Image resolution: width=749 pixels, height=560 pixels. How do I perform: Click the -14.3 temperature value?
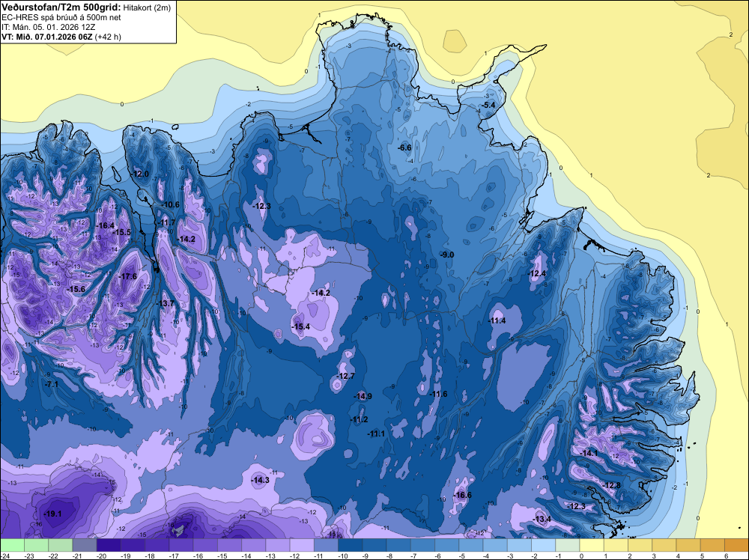click(261, 481)
